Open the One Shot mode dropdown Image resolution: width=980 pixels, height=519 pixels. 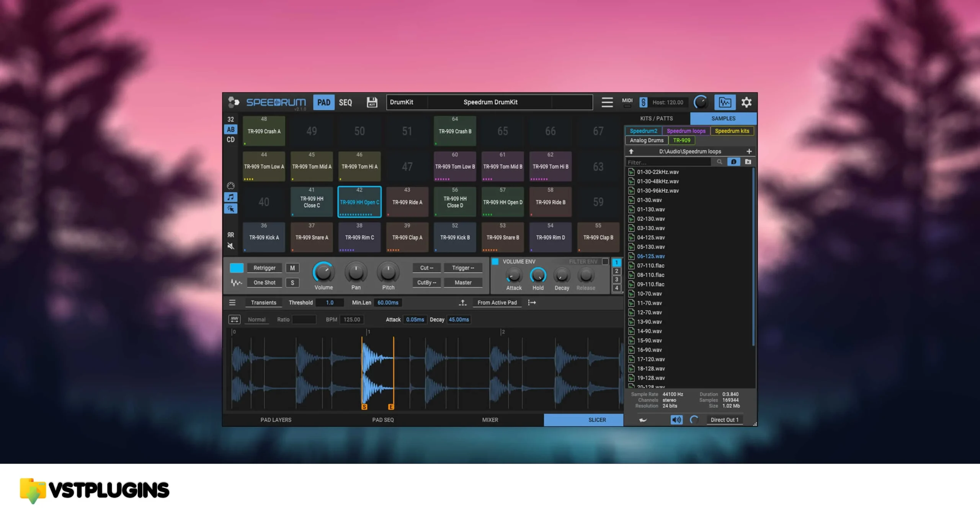click(x=264, y=283)
